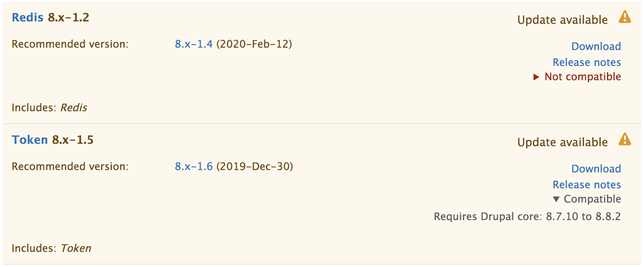This screenshot has height=267, width=644.
Task: View Release notes for Token
Action: click(587, 185)
